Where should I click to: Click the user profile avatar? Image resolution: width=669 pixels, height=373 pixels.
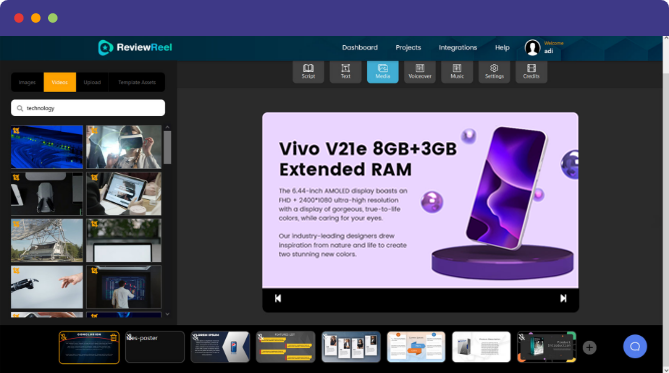pos(532,47)
